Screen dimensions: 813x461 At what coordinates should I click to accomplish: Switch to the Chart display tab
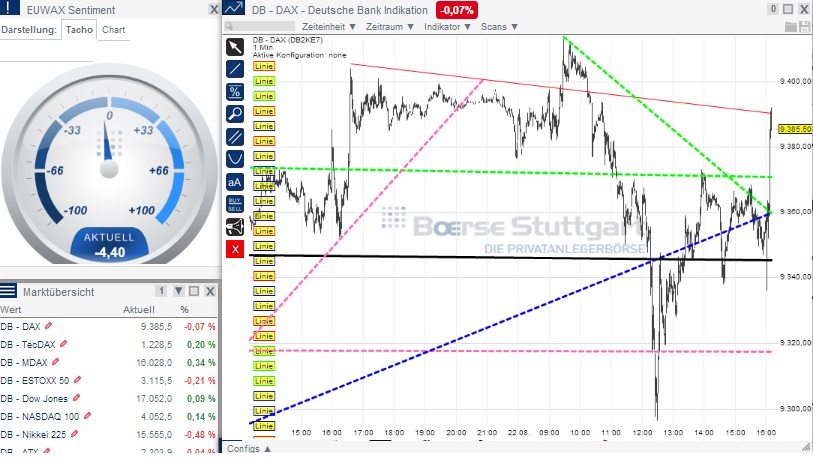pyautogui.click(x=114, y=30)
